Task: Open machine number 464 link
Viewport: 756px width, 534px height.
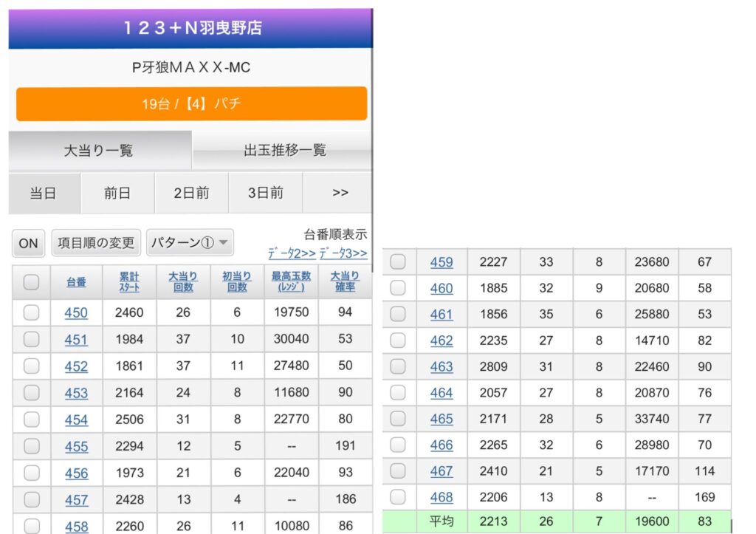Action: [441, 393]
